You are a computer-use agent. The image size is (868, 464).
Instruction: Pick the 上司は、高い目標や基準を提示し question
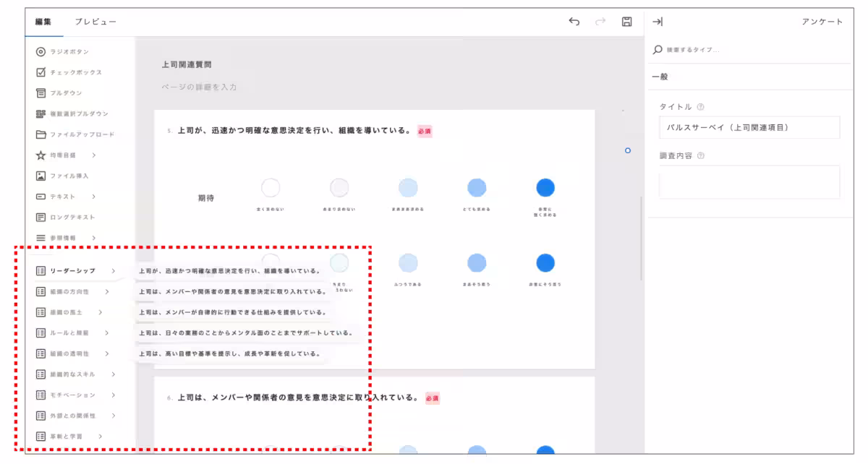[229, 354]
